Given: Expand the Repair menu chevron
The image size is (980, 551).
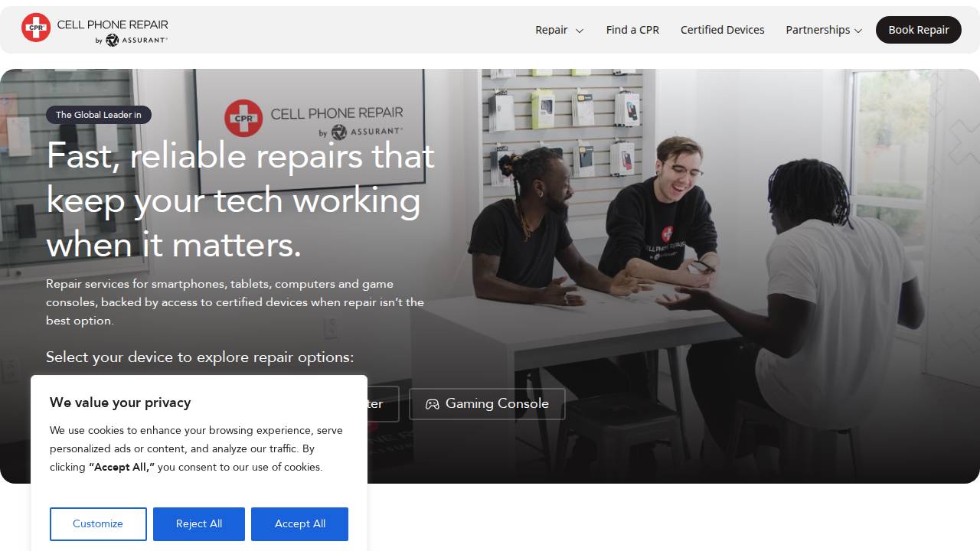Looking at the screenshot, I should click(580, 31).
